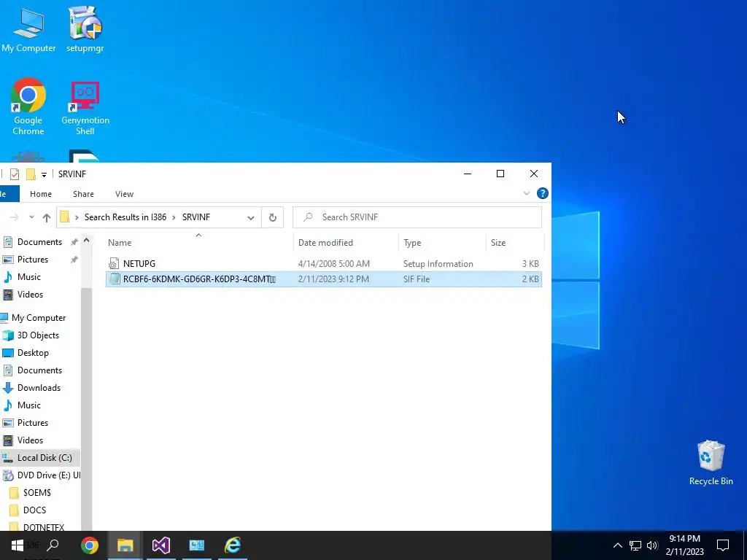Open Internet Explorer from taskbar
The width and height of the screenshot is (747, 560).
[233, 545]
